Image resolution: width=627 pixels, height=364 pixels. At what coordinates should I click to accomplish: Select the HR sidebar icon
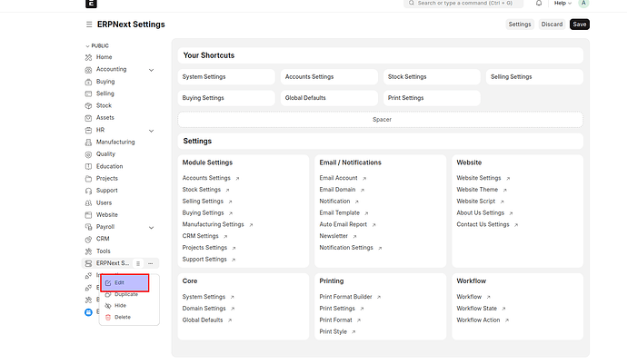pos(88,130)
